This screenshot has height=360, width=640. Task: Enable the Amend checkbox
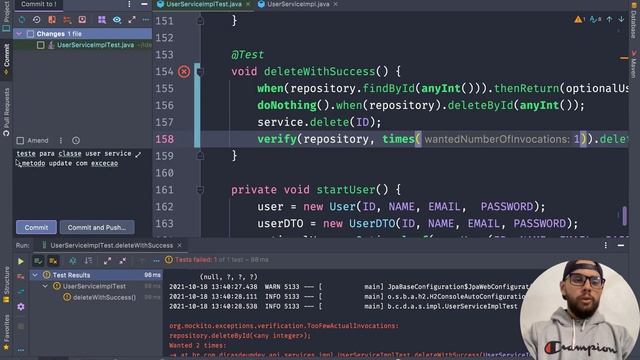click(x=20, y=140)
